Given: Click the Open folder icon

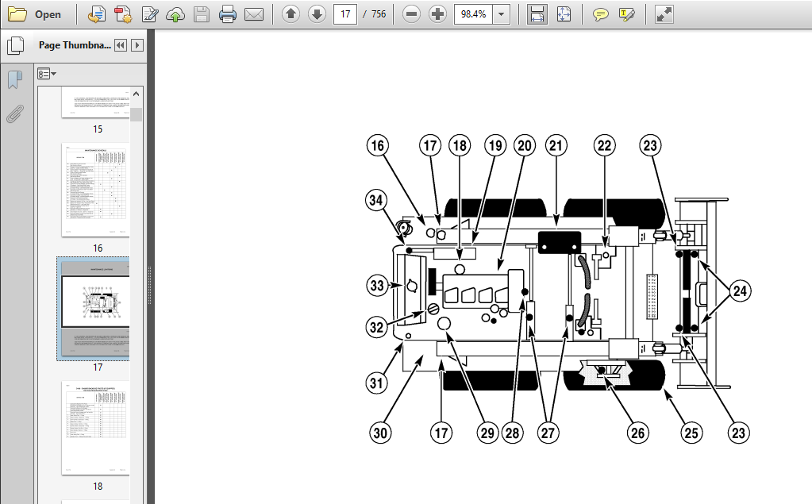Looking at the screenshot, I should coord(17,14).
